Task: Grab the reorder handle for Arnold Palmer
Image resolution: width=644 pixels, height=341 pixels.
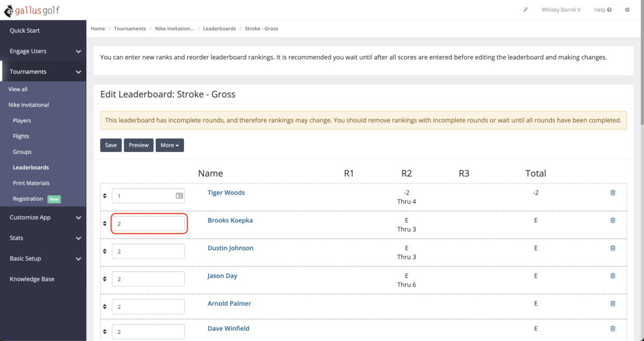Action: click(x=105, y=307)
